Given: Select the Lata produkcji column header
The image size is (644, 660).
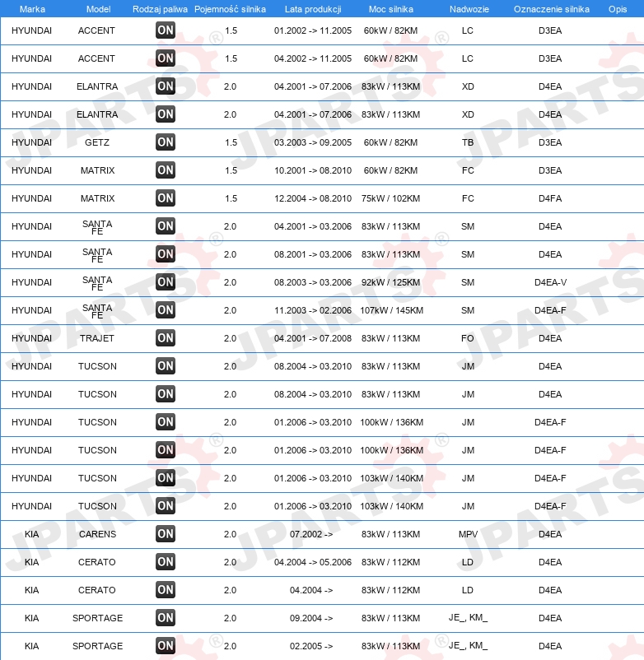Looking at the screenshot, I should (313, 9).
